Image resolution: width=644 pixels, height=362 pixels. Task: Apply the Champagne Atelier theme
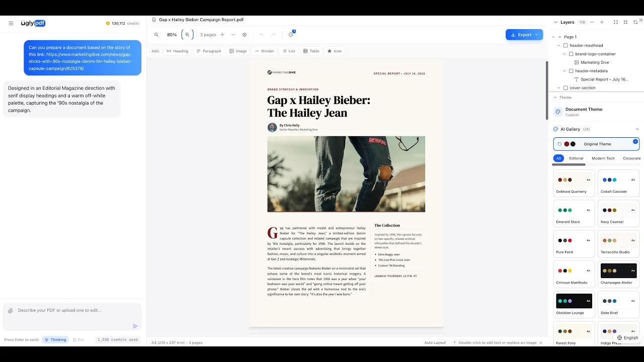618,274
